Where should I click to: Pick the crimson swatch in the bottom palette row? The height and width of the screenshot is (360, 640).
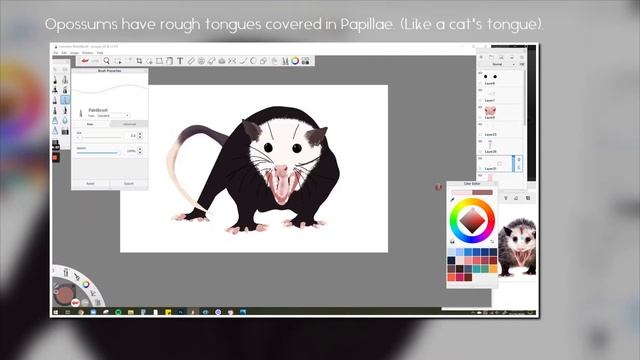[460, 277]
